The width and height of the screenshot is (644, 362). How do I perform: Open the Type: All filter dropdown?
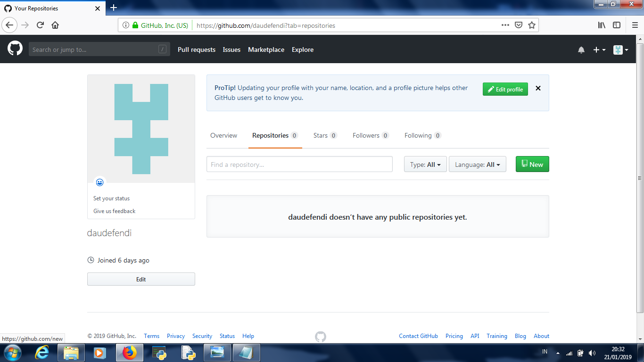pyautogui.click(x=425, y=164)
